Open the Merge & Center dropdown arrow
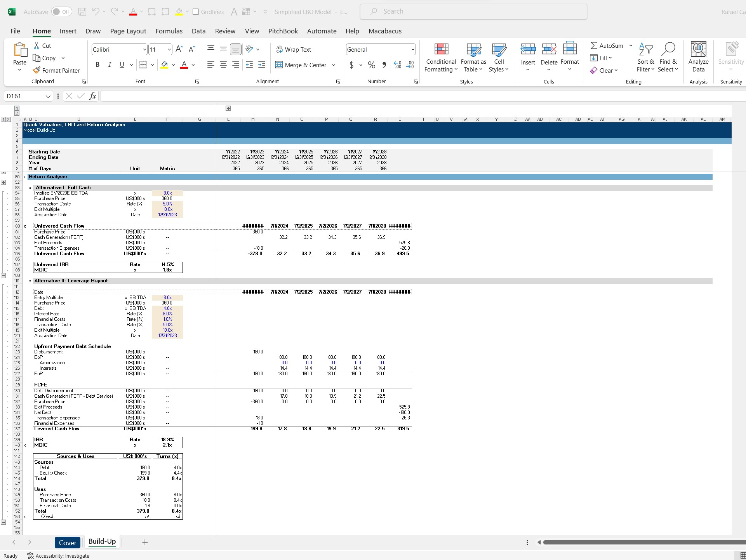746x560 pixels. (334, 65)
